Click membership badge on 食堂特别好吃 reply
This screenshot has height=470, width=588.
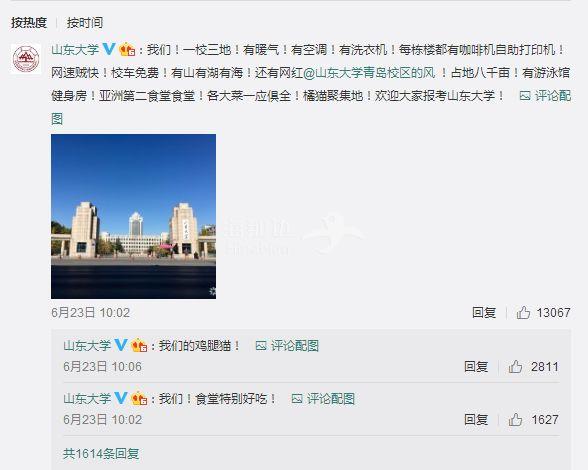click(139, 398)
